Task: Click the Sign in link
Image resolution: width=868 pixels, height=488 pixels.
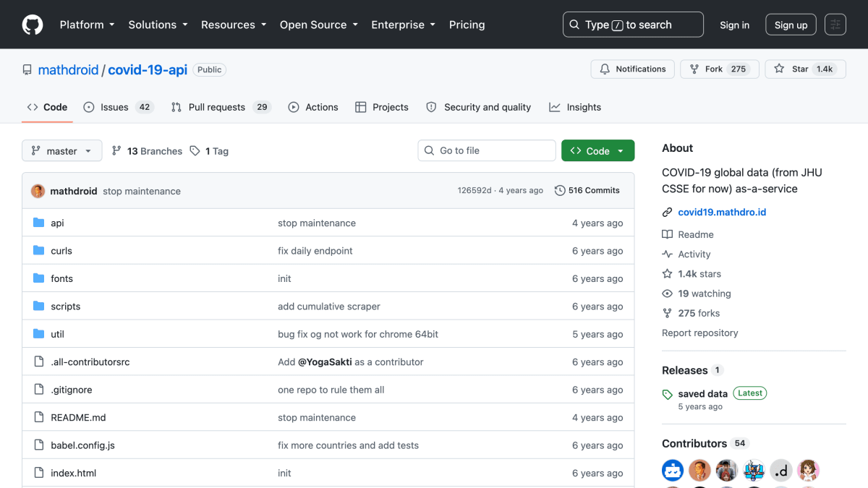Action: 734,25
